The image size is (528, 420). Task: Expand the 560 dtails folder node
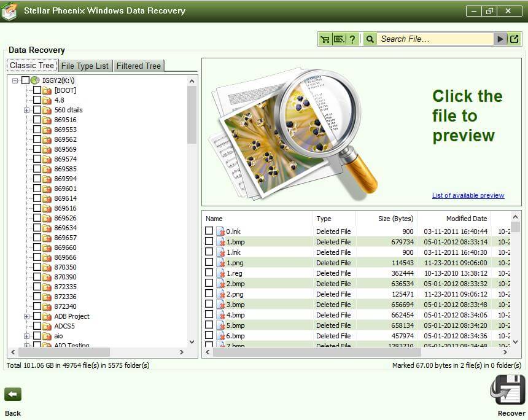27,110
